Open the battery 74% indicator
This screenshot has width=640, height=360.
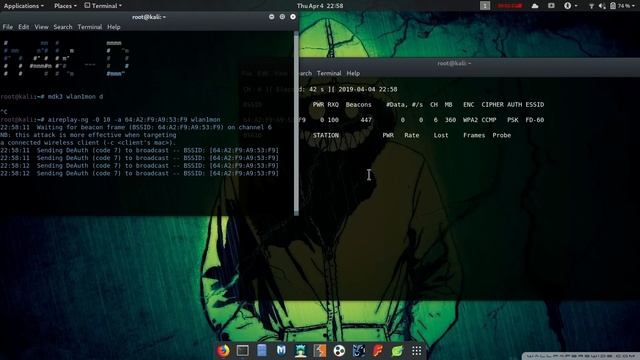(620, 6)
